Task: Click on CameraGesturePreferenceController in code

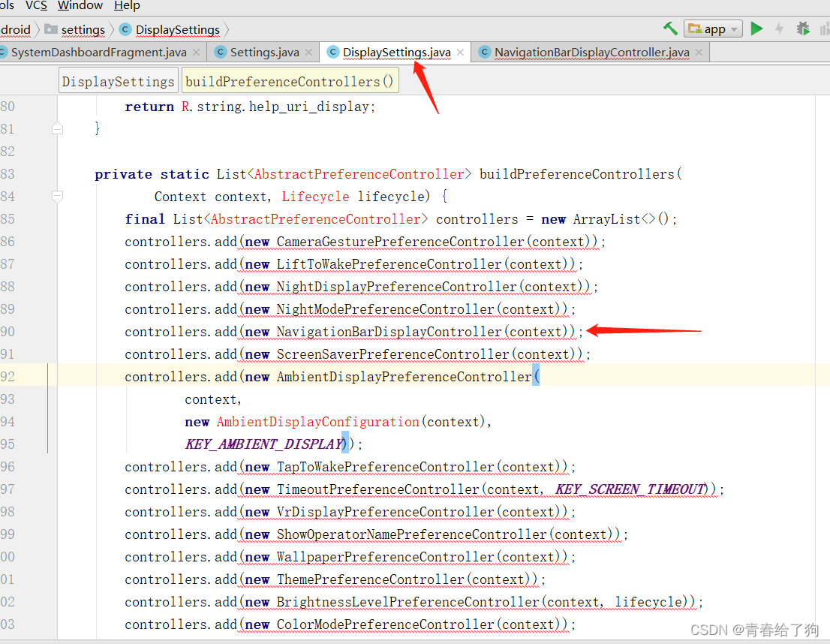Action: (400, 242)
